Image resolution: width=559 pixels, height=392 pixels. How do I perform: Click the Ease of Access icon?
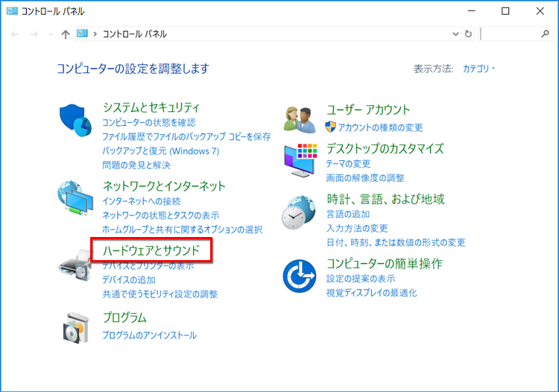tap(300, 276)
